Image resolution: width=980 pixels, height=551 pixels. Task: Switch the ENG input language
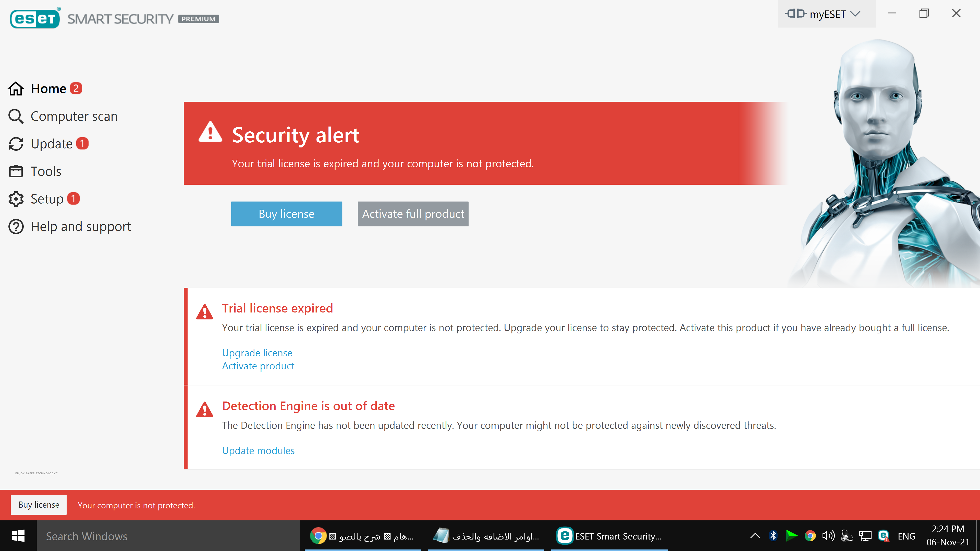point(906,536)
